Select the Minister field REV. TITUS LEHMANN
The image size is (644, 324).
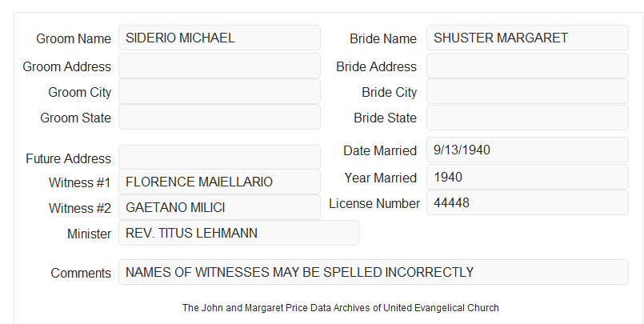click(x=238, y=233)
